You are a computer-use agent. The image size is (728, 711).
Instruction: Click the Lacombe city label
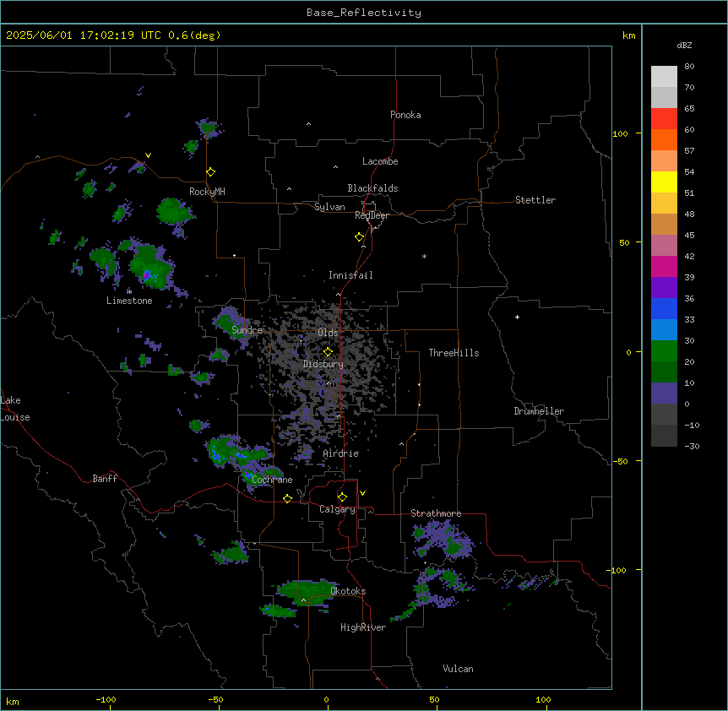pos(380,161)
